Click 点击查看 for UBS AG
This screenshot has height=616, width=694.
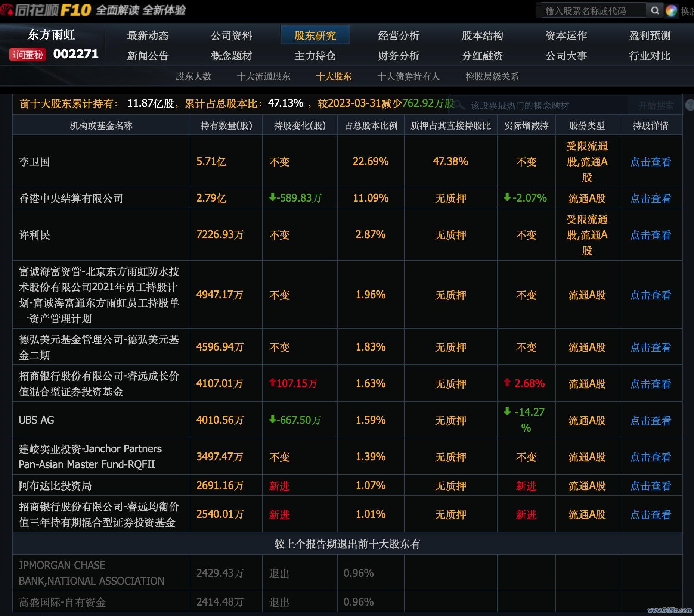point(650,420)
